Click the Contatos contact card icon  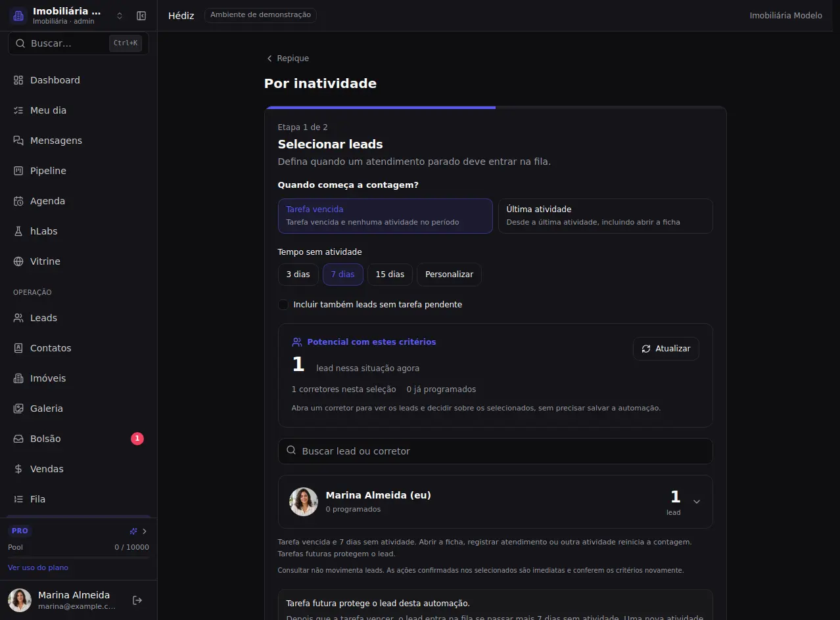(18, 348)
